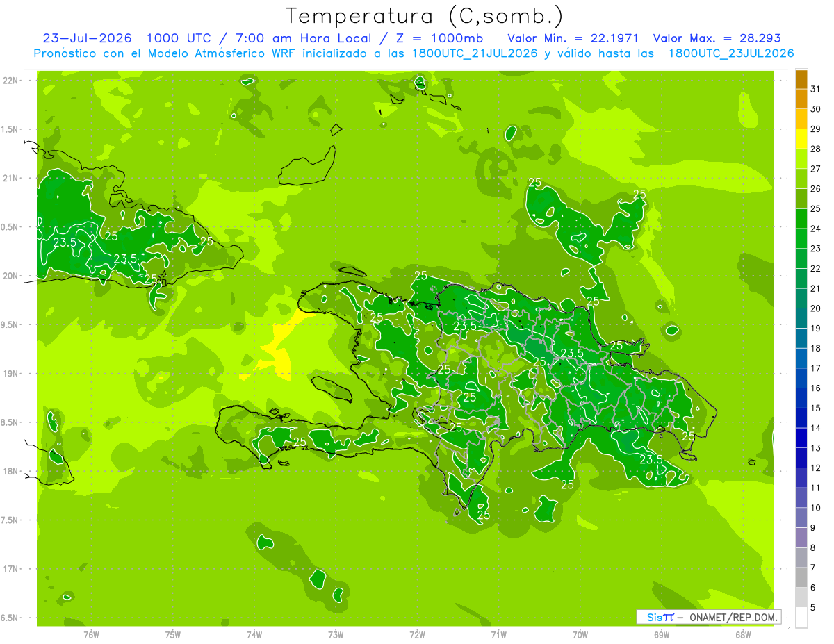The height and width of the screenshot is (644, 834).
Task: Click 'Valor Min. = 22.1971'
Action: coord(573,38)
